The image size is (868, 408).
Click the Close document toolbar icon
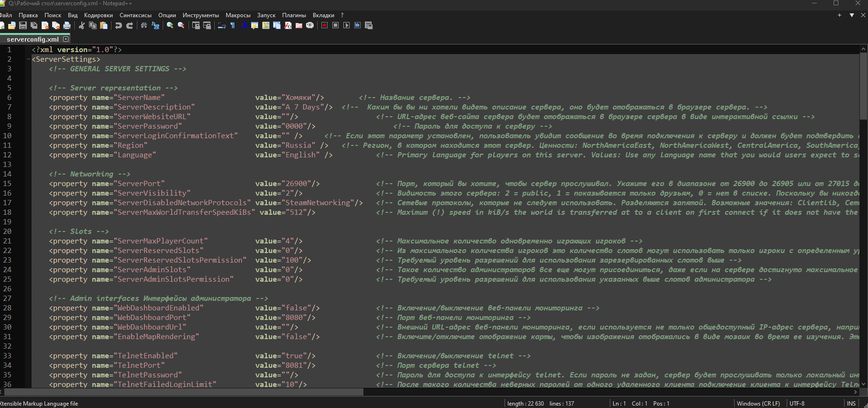pos(45,25)
